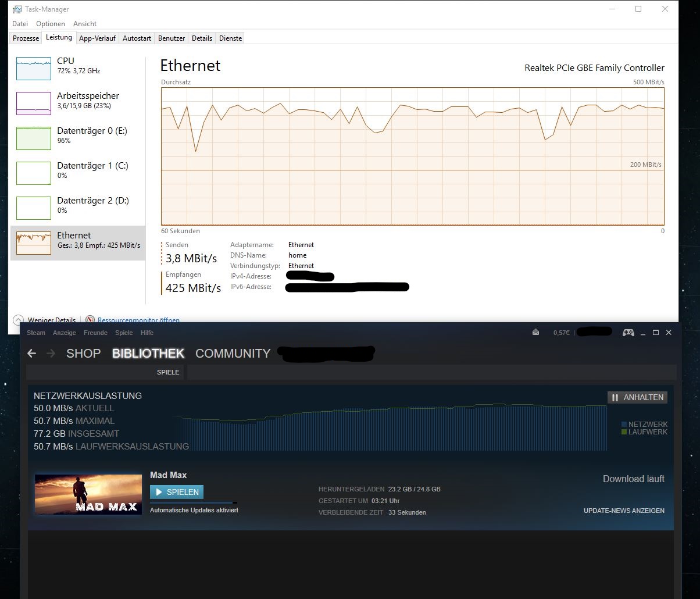
Task: Click 'Realtek PCIe GBE Family Controller' text
Action: point(594,68)
